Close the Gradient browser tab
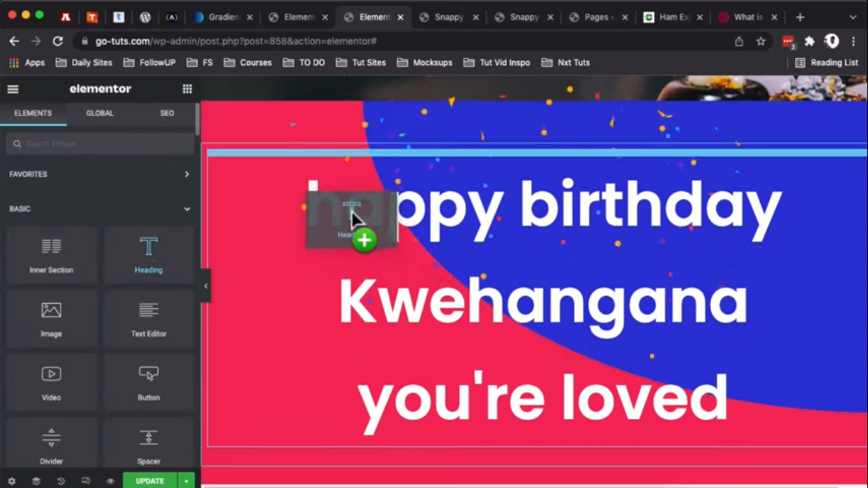The width and height of the screenshot is (868, 488). point(250,17)
